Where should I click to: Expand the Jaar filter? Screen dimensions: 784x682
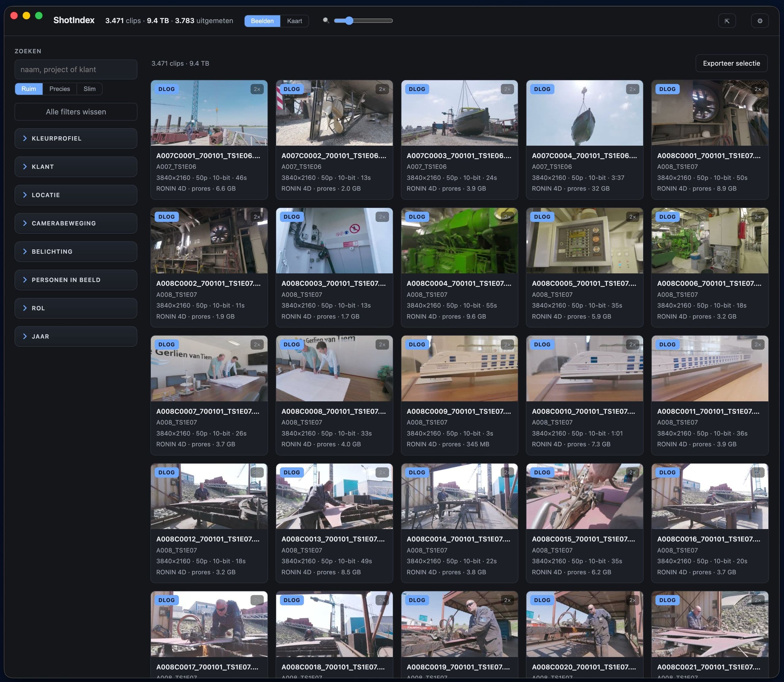click(76, 337)
